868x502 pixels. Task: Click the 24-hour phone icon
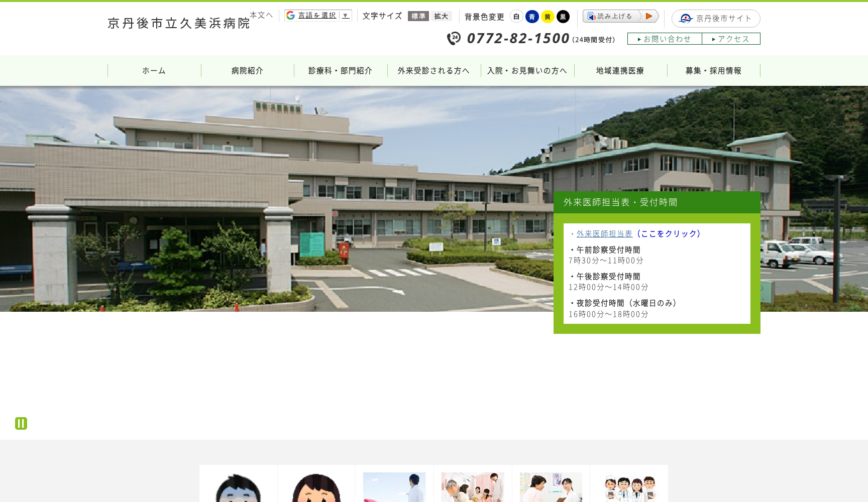pos(454,38)
